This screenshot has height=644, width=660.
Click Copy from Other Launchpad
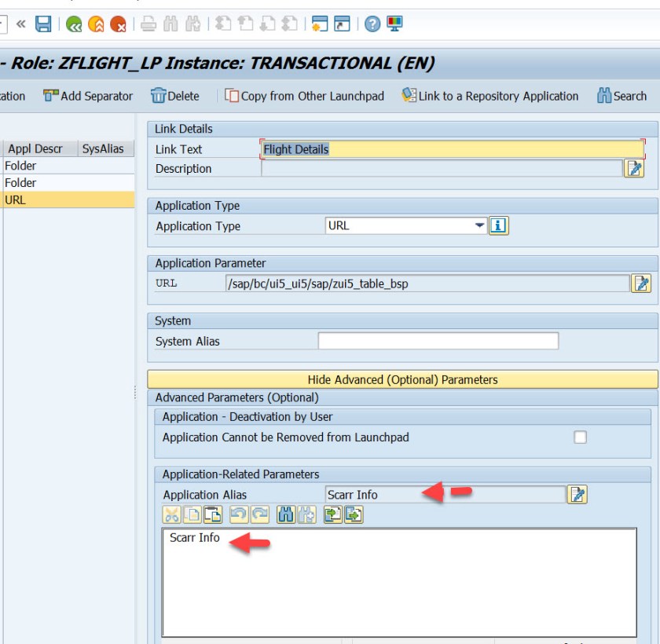click(304, 96)
